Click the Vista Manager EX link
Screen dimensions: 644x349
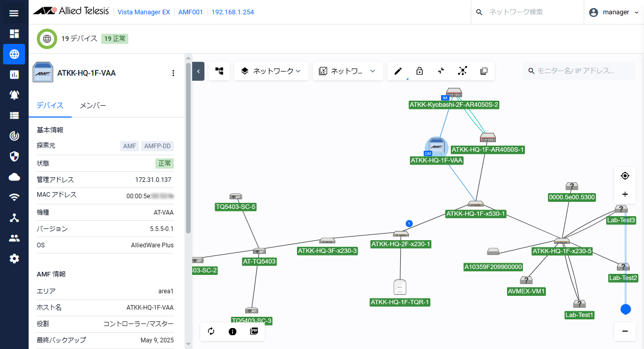(x=144, y=12)
